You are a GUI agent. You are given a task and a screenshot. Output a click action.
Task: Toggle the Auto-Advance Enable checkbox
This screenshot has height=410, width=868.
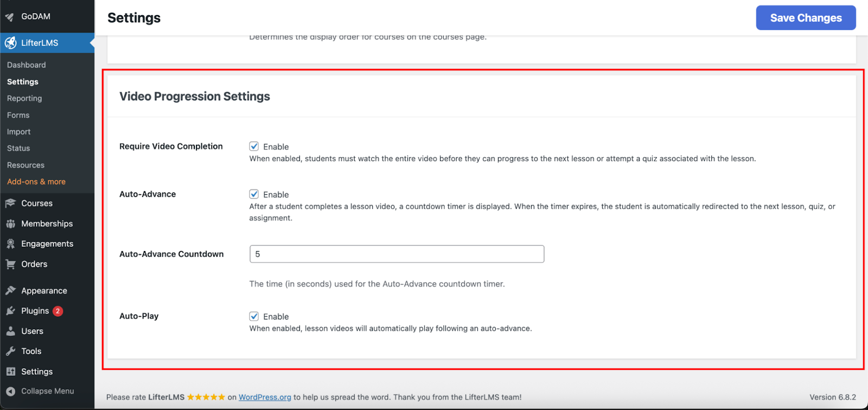tap(254, 194)
